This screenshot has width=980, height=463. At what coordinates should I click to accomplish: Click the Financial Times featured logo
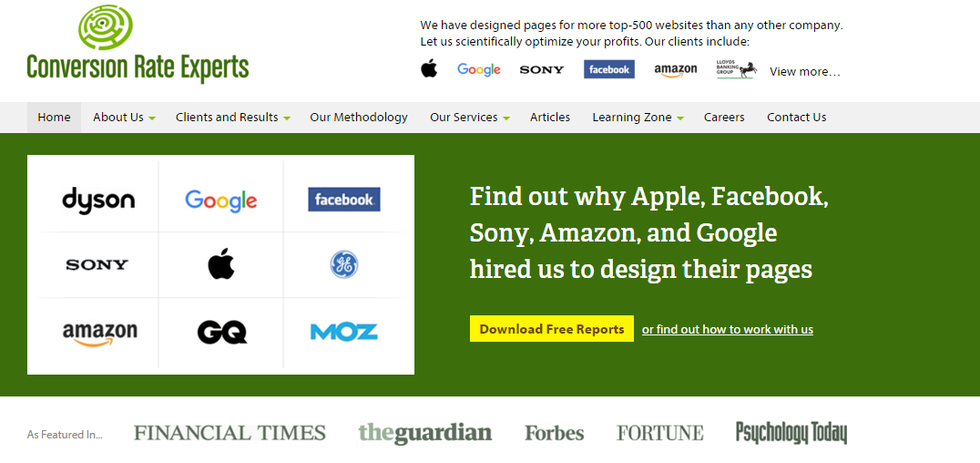click(x=230, y=433)
